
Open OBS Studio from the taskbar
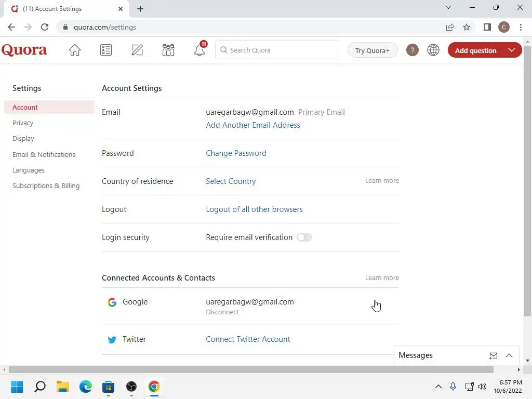tap(131, 387)
